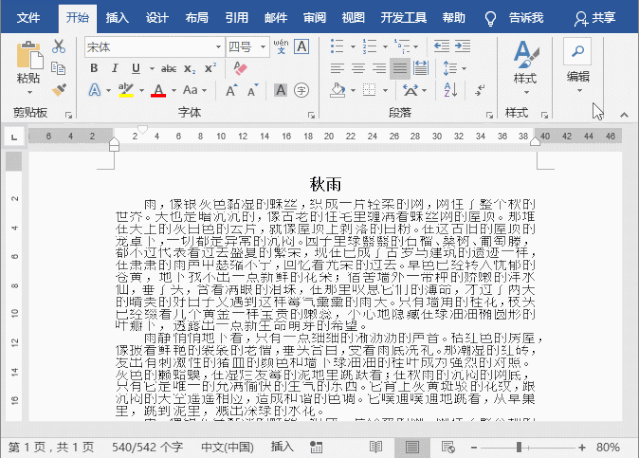Collapse the ribbon chevron
Viewport: 639px width, 458px height.
tap(624, 115)
